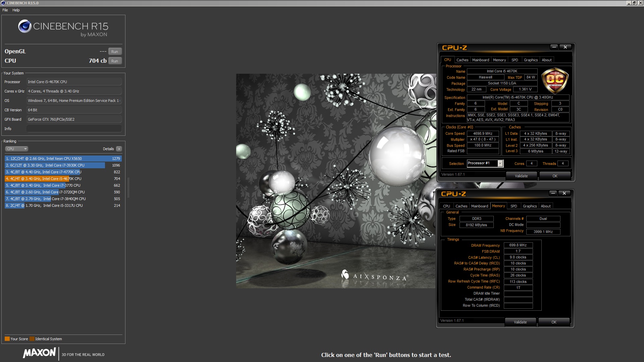Switch to Mainboard tab in upper CPU-Z

pyautogui.click(x=481, y=60)
